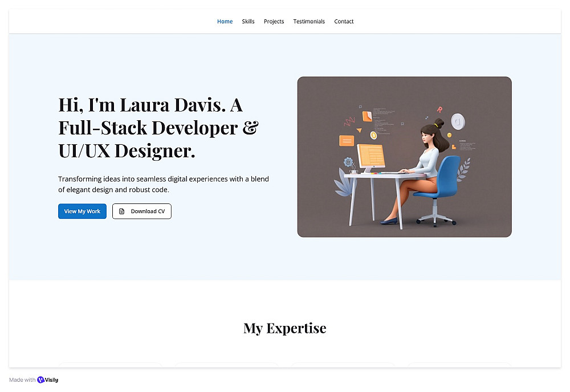Click the orange chat bubble icon
This screenshot has width=570, height=392.
pos(347,140)
